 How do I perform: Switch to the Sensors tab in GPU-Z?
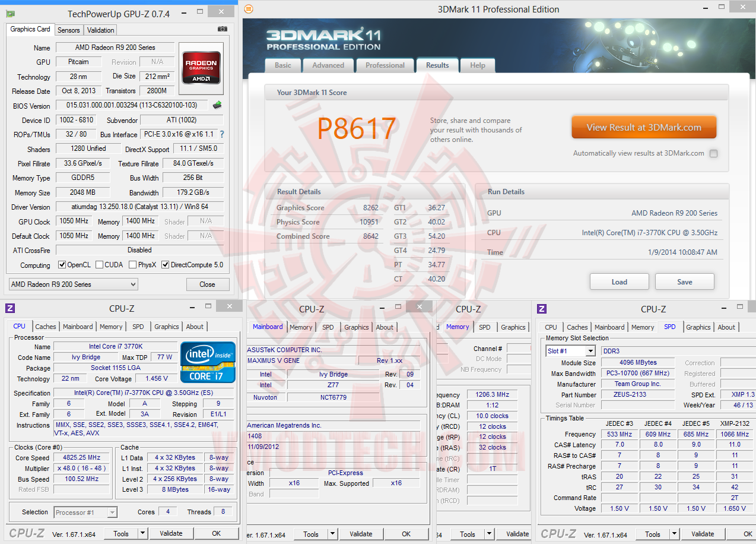click(x=68, y=30)
